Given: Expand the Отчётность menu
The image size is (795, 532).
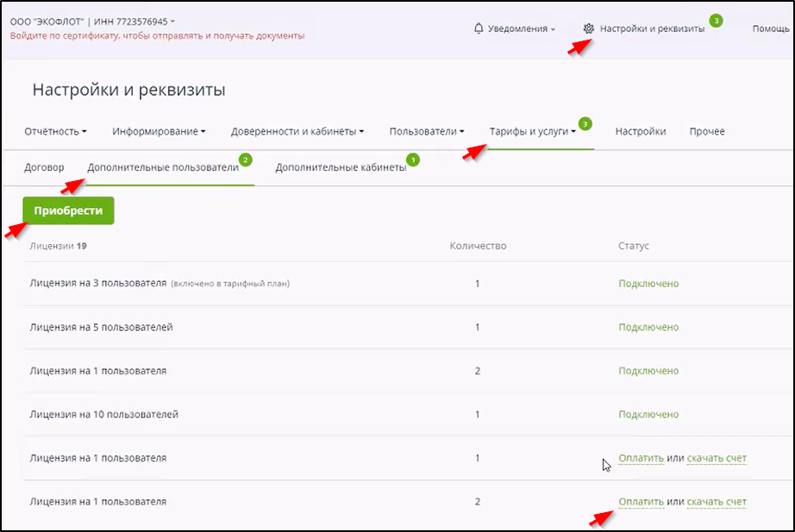Looking at the screenshot, I should pos(56,132).
